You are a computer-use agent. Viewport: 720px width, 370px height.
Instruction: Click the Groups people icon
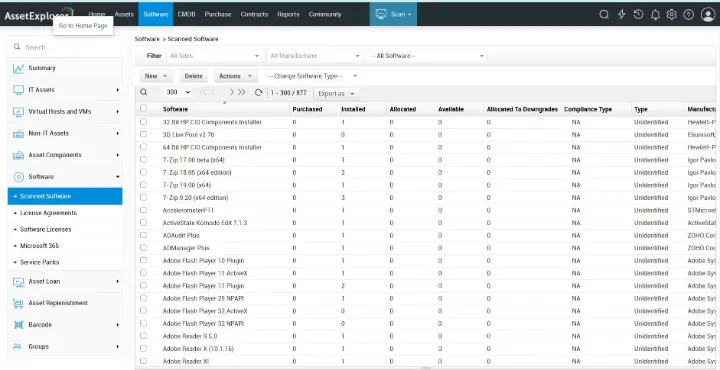[18, 347]
